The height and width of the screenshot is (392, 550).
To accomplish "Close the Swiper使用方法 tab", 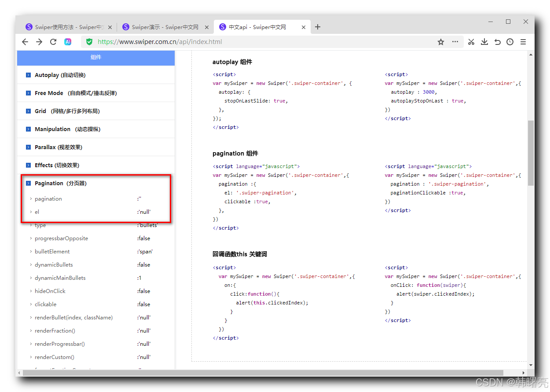I will click(110, 27).
